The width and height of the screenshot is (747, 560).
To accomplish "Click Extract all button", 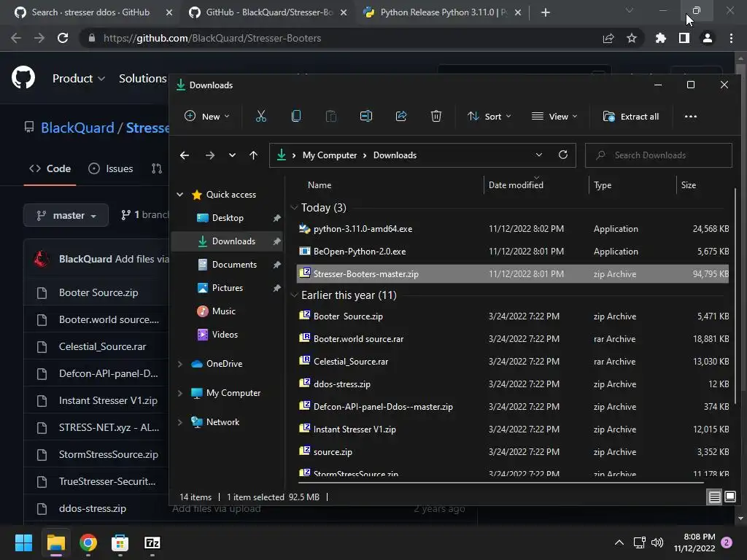I will 631,116.
